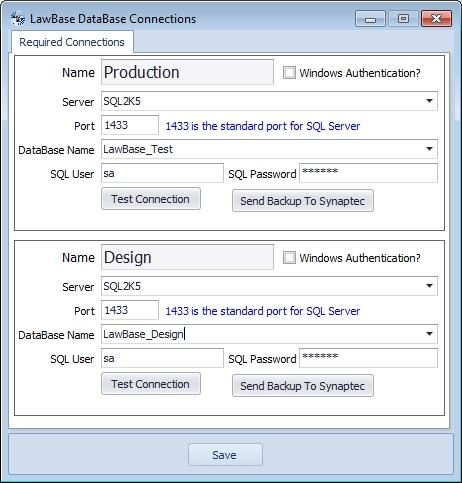Screen dimensions: 462x483
Task: Maximize the LawBase window
Action: (x=403, y=19)
